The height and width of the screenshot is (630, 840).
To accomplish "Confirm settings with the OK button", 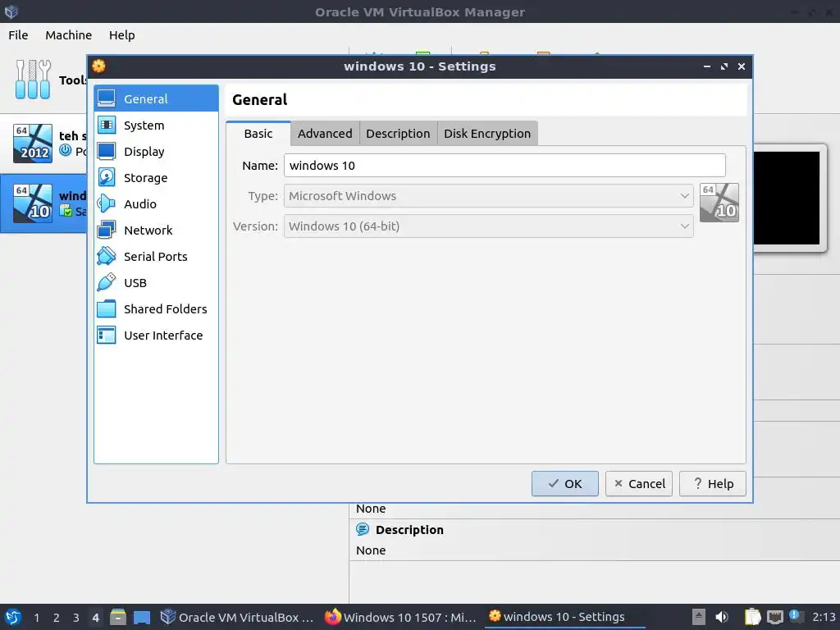I will click(564, 484).
